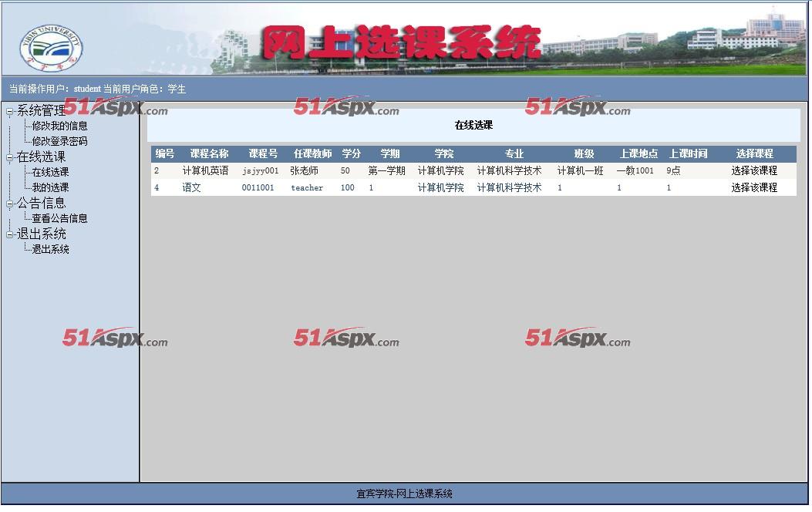This screenshot has width=812, height=512.
Task: Click the 学期 column header
Action: click(x=390, y=153)
